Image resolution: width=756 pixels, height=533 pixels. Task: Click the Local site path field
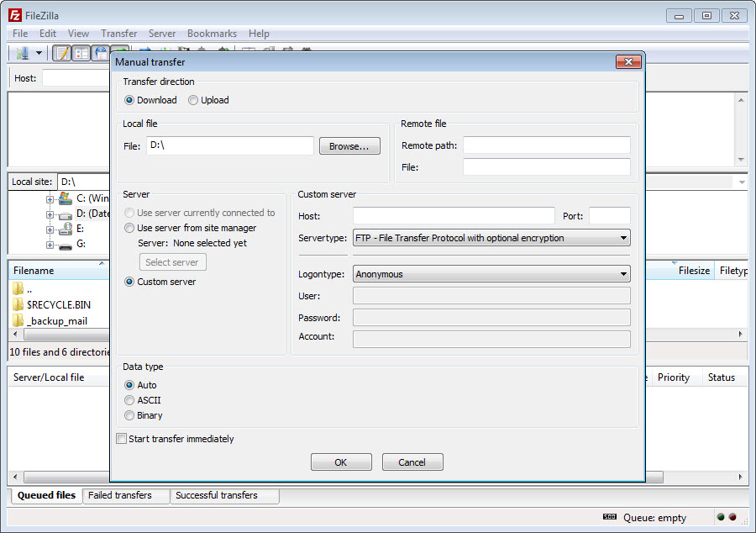[x=84, y=182]
